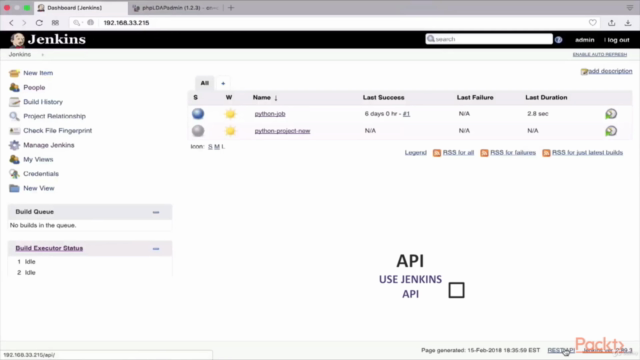Open Manage Jenkins
The width and height of the screenshot is (640, 360).
pos(49,145)
